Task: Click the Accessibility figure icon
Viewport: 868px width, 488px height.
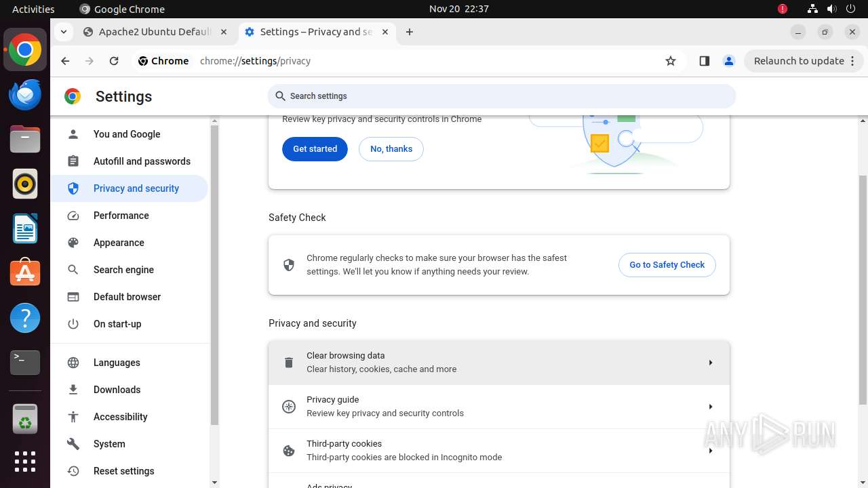Action: 73,417
